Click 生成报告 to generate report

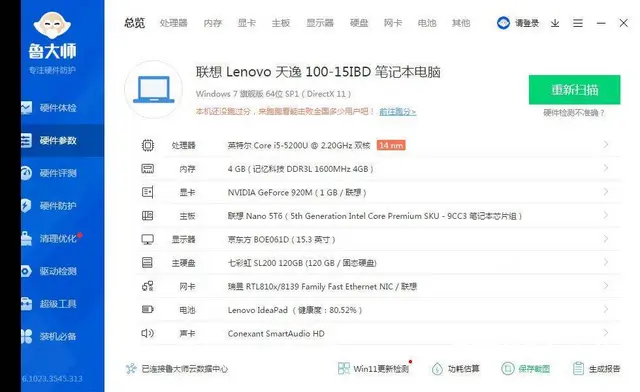coord(596,369)
